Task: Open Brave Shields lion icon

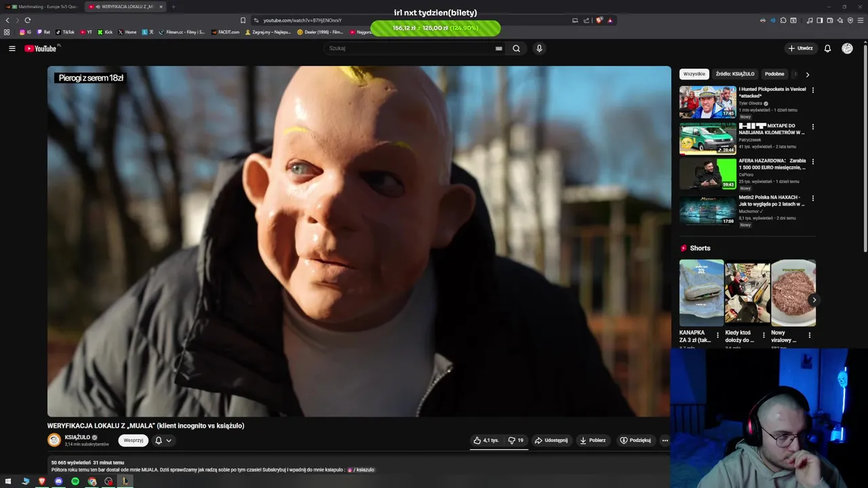Action: (599, 20)
